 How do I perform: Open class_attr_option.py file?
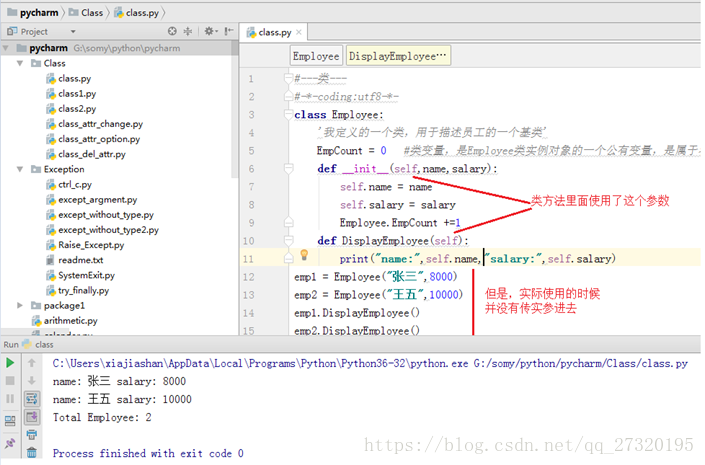93,139
